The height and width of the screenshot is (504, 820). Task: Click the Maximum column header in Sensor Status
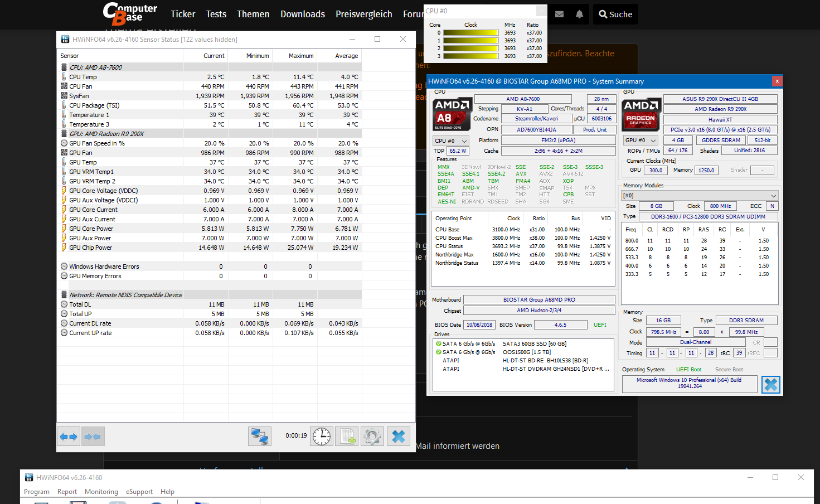click(x=295, y=56)
